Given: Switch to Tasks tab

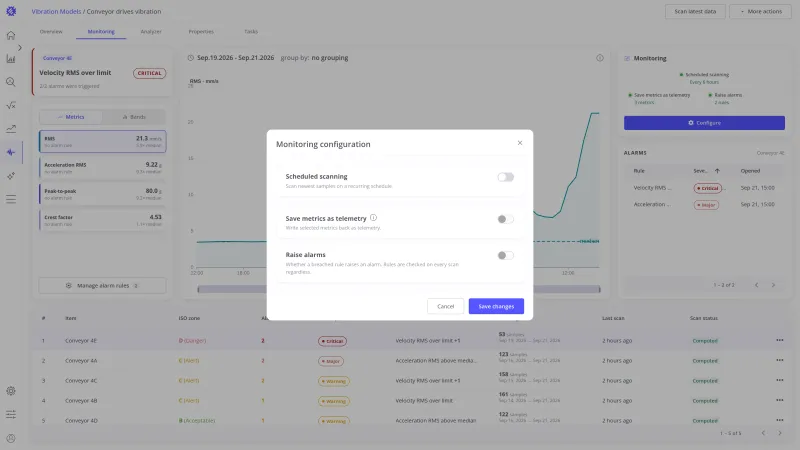Looking at the screenshot, I should point(251,32).
